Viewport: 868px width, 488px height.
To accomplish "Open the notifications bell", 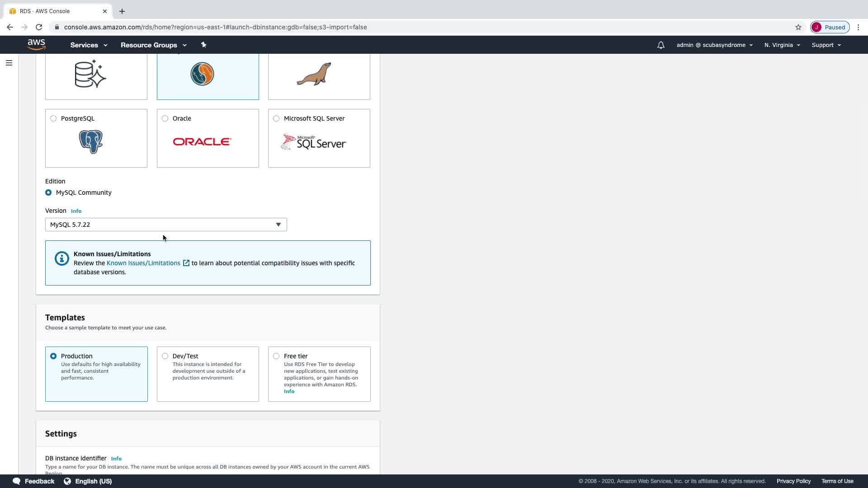I will 660,45.
